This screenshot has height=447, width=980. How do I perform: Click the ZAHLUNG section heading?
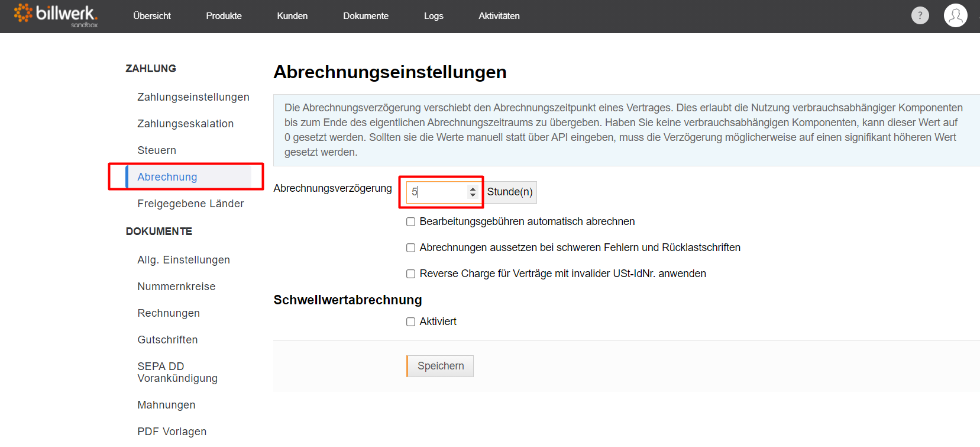[x=151, y=69]
